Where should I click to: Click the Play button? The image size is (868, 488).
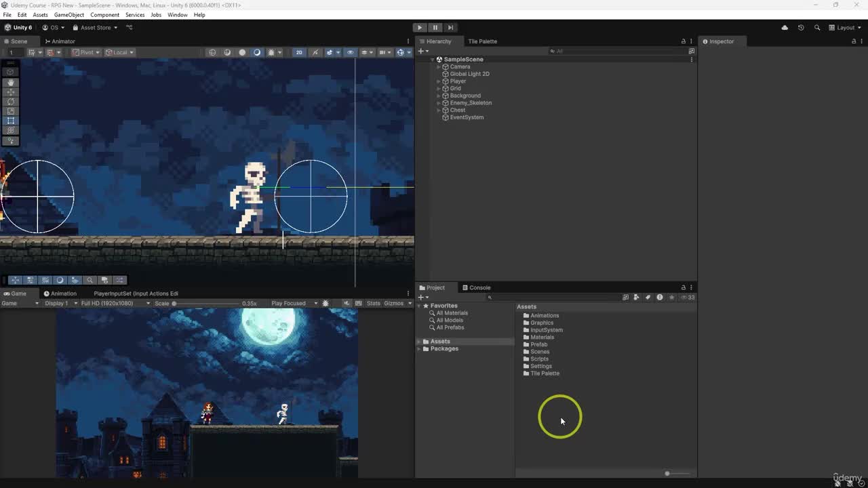[x=420, y=28]
